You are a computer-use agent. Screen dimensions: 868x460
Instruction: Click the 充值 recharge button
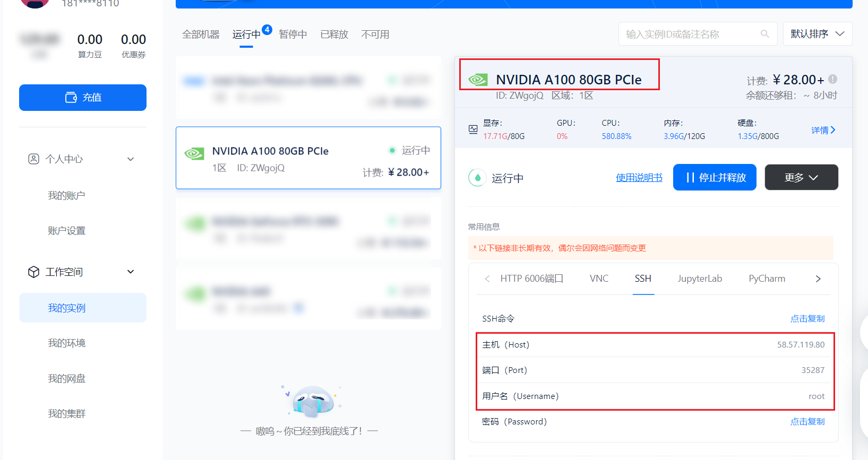pyautogui.click(x=83, y=98)
